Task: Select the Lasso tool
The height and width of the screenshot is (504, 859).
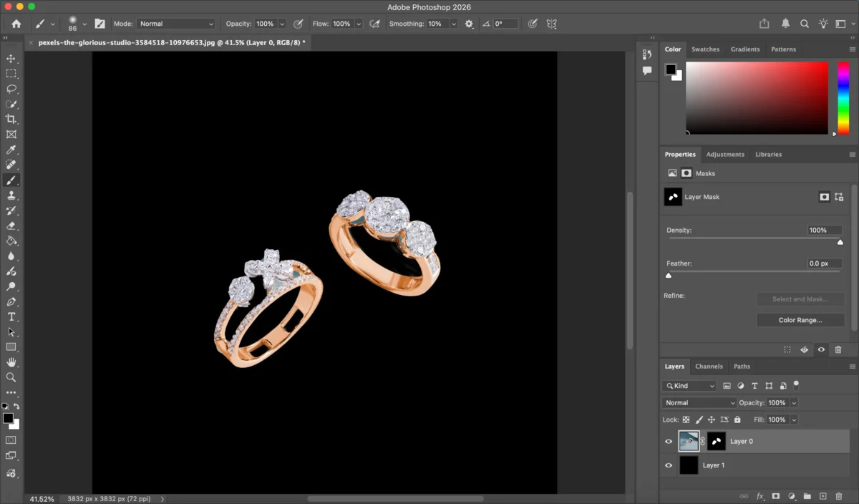Action: pos(11,89)
